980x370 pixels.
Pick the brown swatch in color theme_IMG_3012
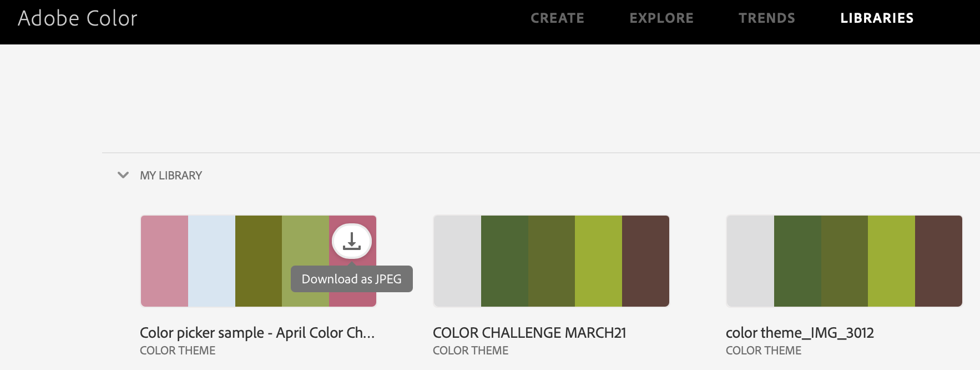[938, 261]
